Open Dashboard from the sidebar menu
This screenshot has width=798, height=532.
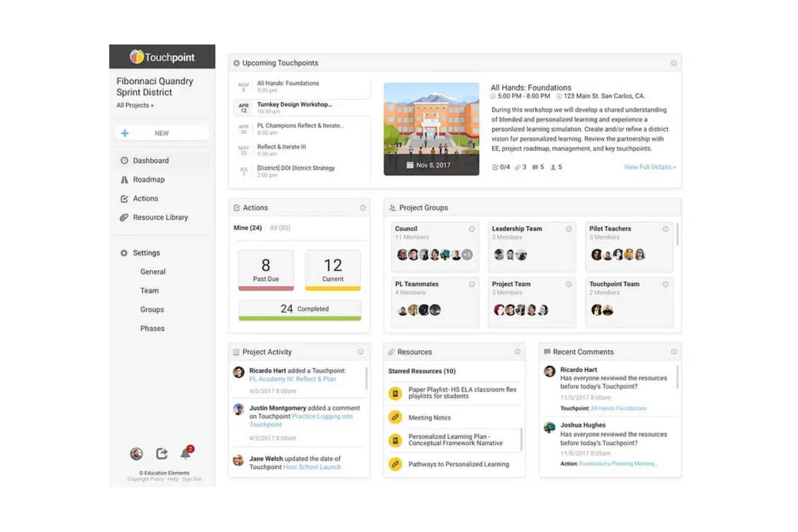point(150,160)
